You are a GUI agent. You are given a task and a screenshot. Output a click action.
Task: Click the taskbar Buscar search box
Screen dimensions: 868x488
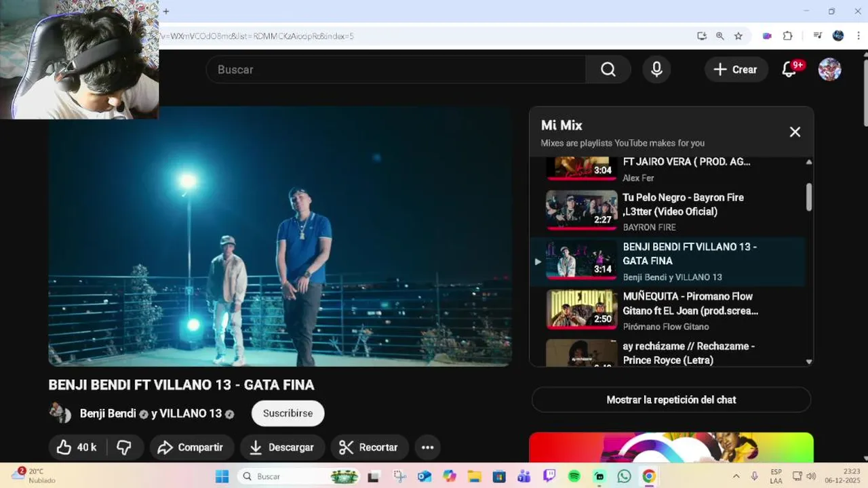[298, 476]
